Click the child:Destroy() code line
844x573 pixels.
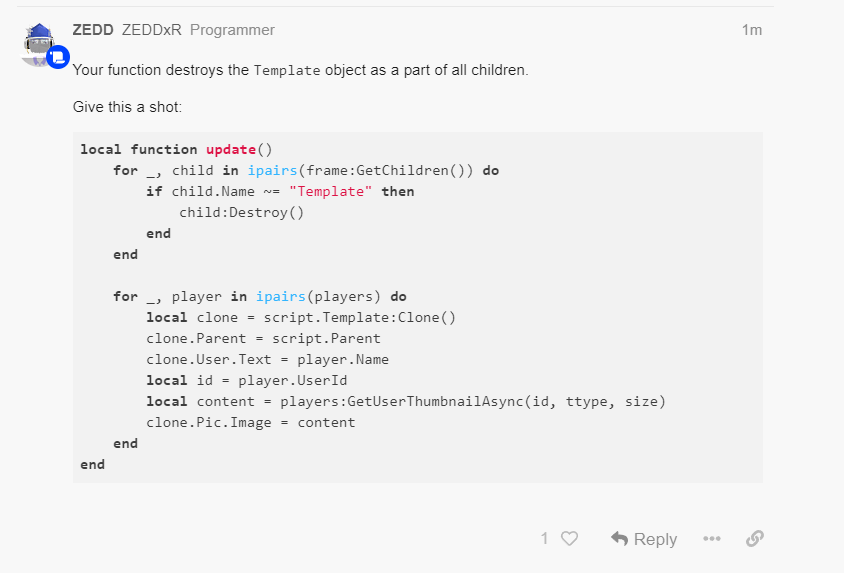241,212
